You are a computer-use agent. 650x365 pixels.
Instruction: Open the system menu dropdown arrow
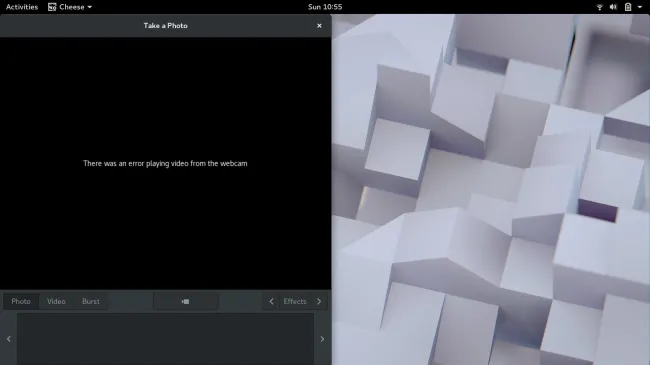coord(640,7)
